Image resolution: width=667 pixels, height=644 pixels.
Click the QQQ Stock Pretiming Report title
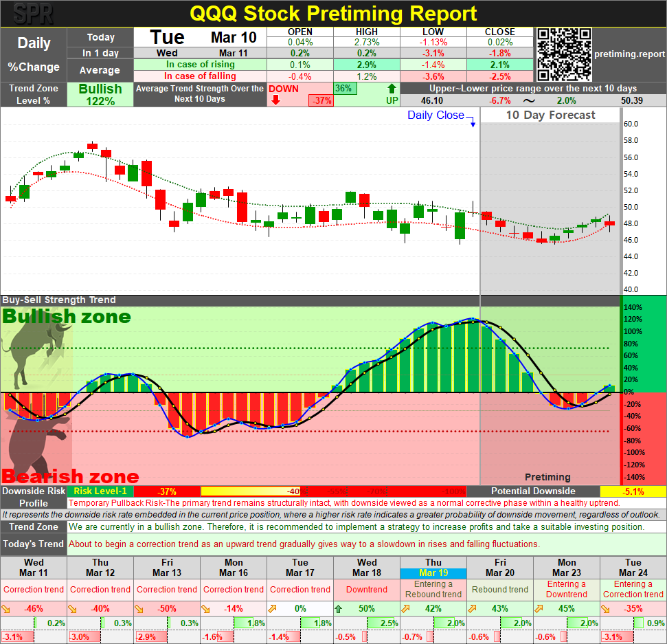coord(333,14)
